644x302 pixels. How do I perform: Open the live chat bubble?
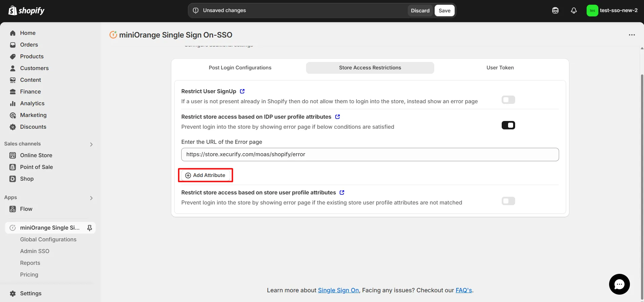(x=619, y=284)
